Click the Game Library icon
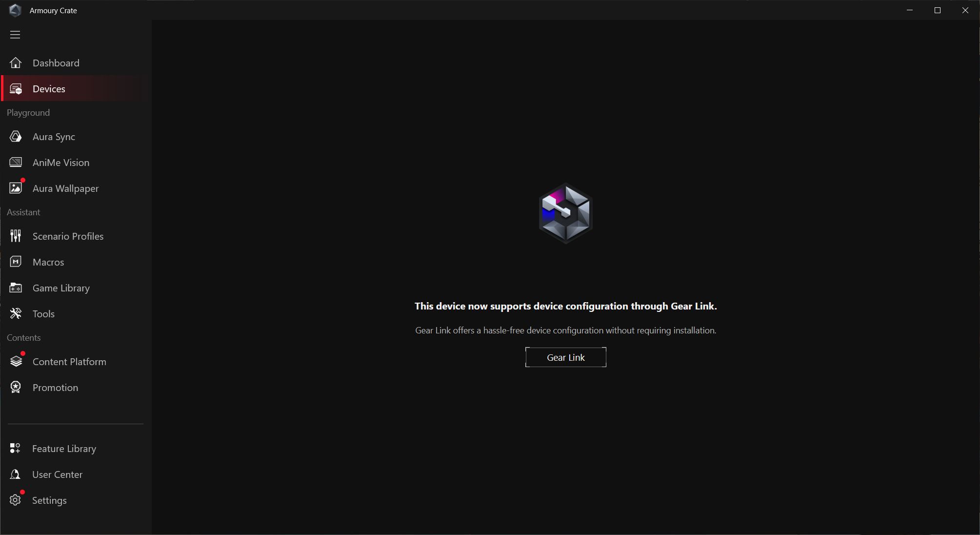Viewport: 980px width, 535px height. coord(16,288)
